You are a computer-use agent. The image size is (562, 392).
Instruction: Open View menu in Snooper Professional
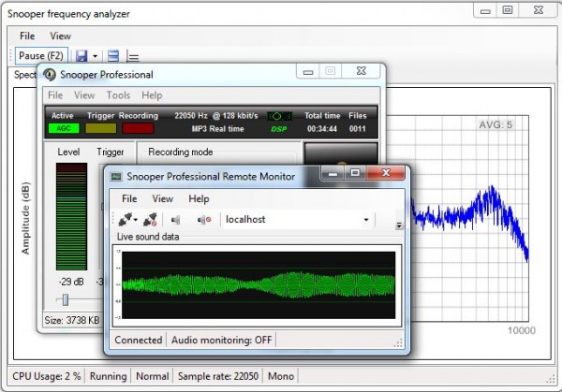[x=84, y=95]
